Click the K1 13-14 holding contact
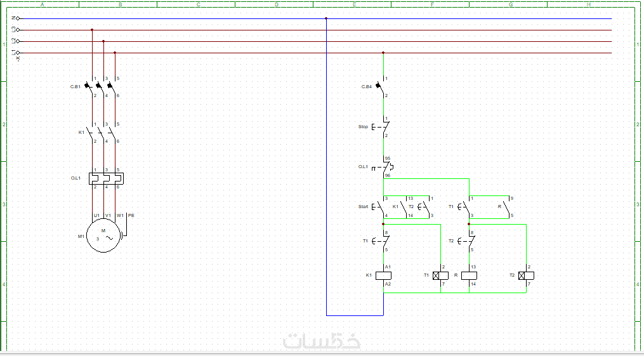 406,207
